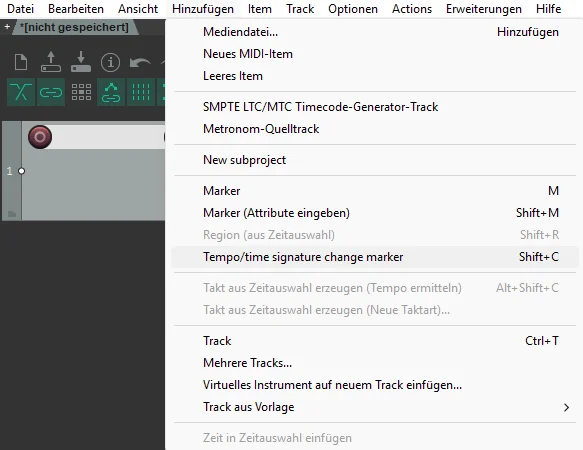
Task: Toggle auto-crossfade toolbar icon
Action: 21,92
